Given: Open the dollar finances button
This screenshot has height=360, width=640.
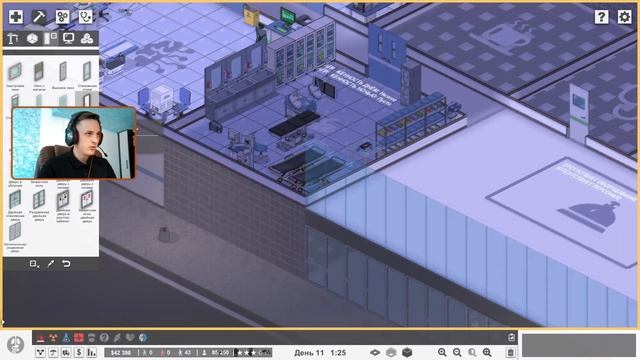Looking at the screenshot, I should tap(79, 352).
